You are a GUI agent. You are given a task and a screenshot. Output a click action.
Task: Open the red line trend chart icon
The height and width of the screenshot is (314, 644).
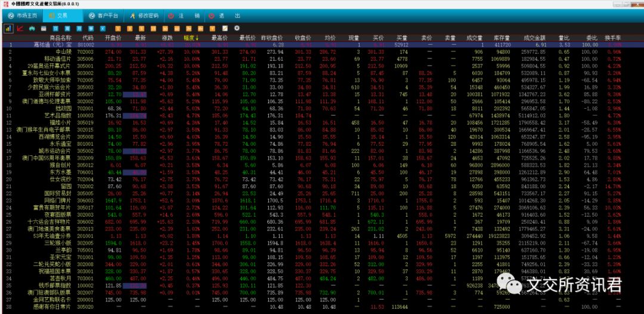20,29
